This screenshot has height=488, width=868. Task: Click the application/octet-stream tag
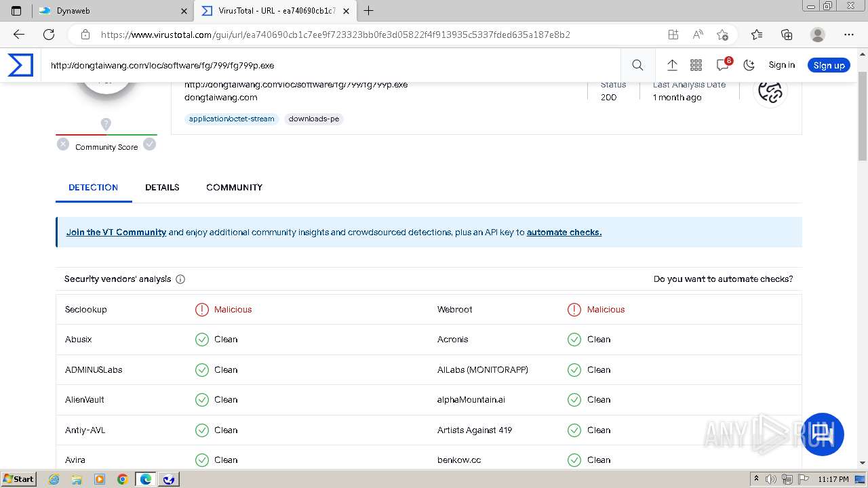click(232, 119)
